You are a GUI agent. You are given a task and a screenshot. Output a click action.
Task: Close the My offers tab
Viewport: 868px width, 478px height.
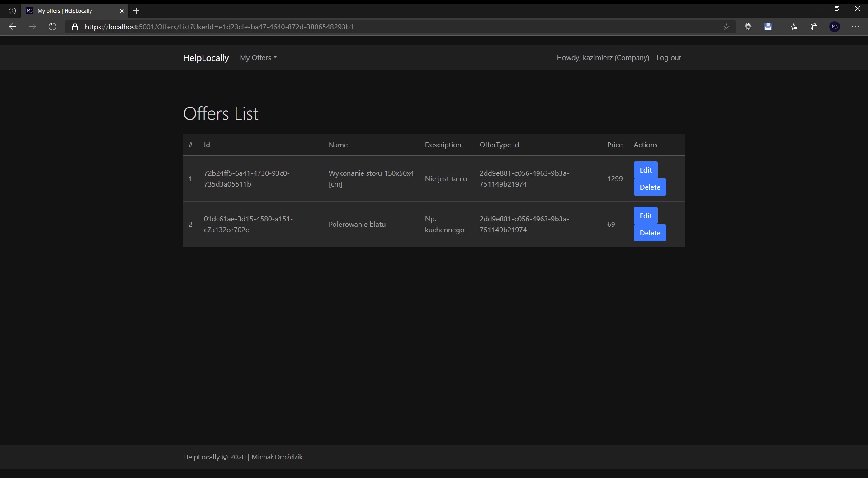click(122, 11)
